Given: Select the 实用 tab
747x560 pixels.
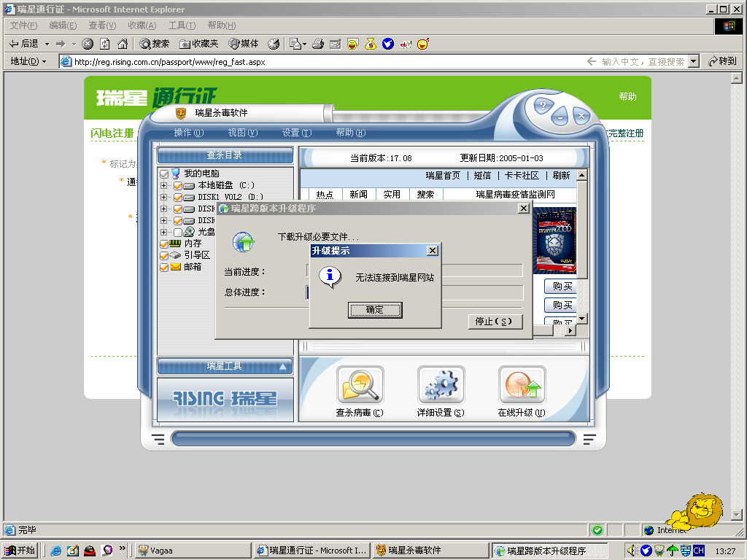Looking at the screenshot, I should (392, 194).
